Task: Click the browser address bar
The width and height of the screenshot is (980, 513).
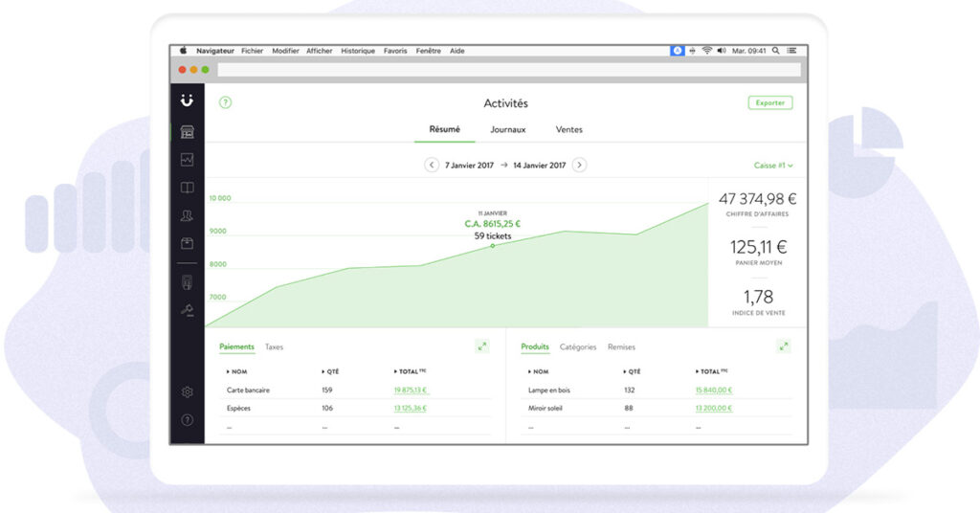Action: [509, 69]
